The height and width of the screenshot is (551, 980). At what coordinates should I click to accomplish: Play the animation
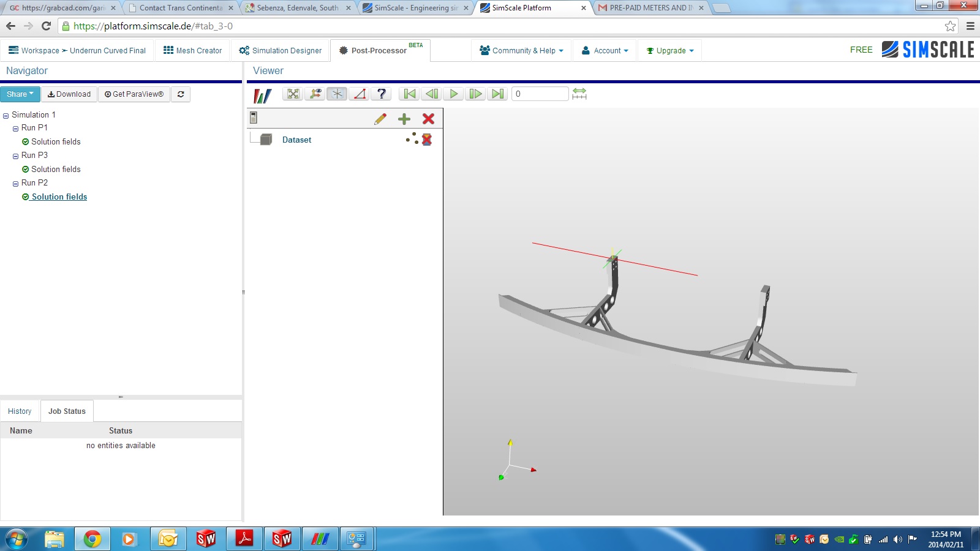coord(454,94)
